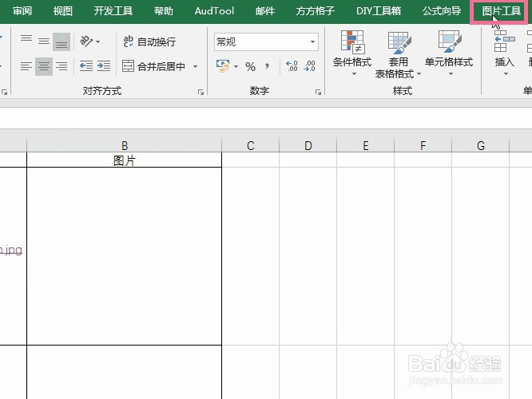Expand the 合并后居中 dropdown arrow
This screenshot has height=399, width=532.
click(x=196, y=66)
